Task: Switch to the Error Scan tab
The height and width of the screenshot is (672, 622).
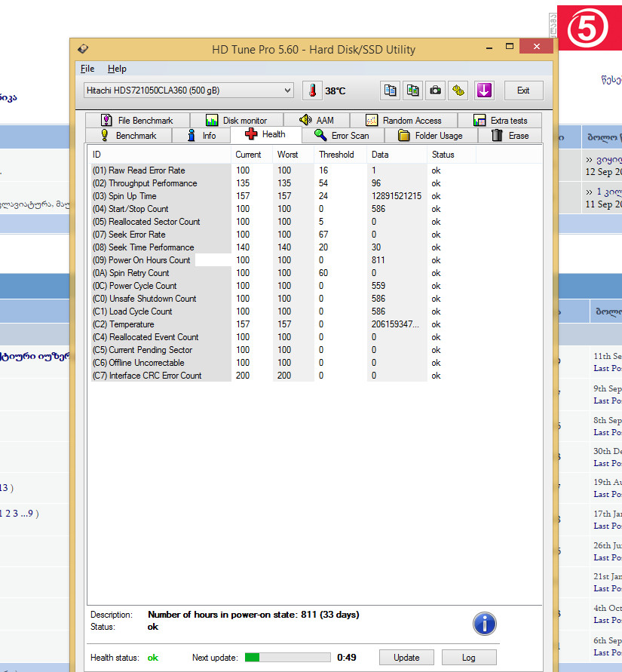Action: [x=342, y=136]
